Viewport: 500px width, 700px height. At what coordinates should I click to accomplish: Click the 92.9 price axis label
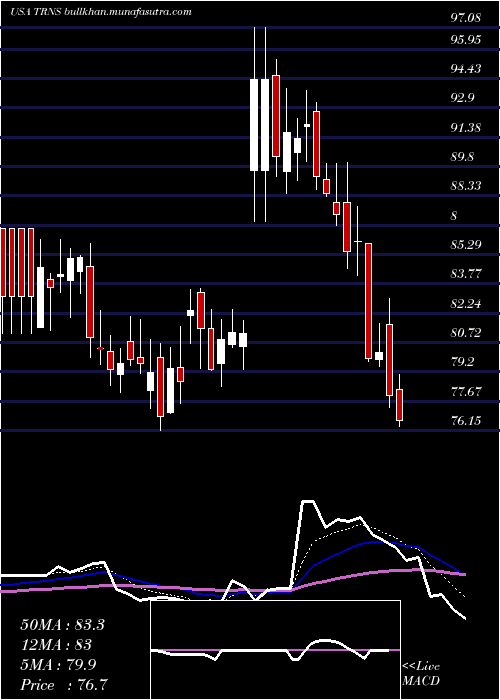pos(463,98)
